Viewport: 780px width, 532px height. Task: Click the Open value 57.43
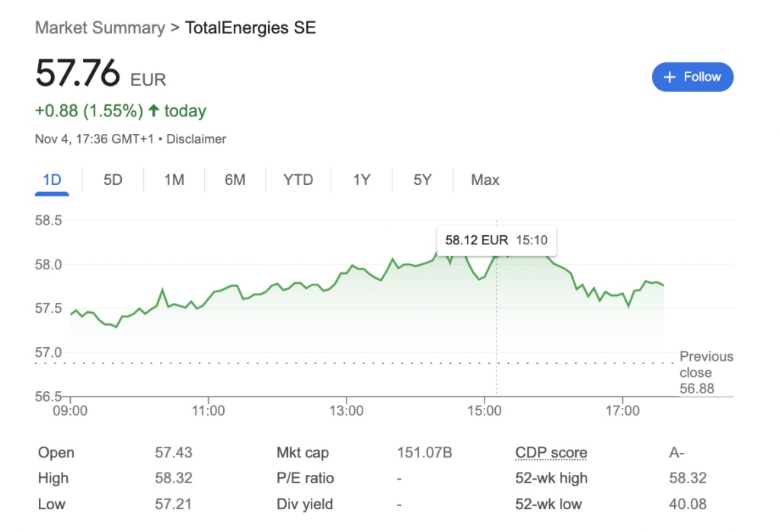coord(173,452)
